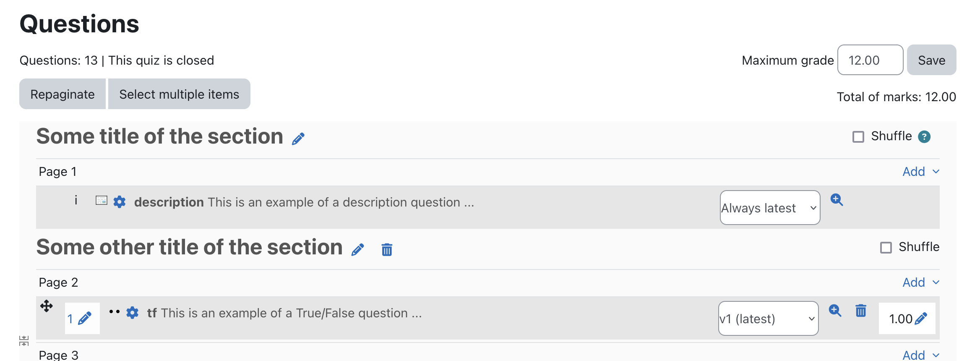Open the 'v1 (latest)' version dropdown

[x=768, y=319]
